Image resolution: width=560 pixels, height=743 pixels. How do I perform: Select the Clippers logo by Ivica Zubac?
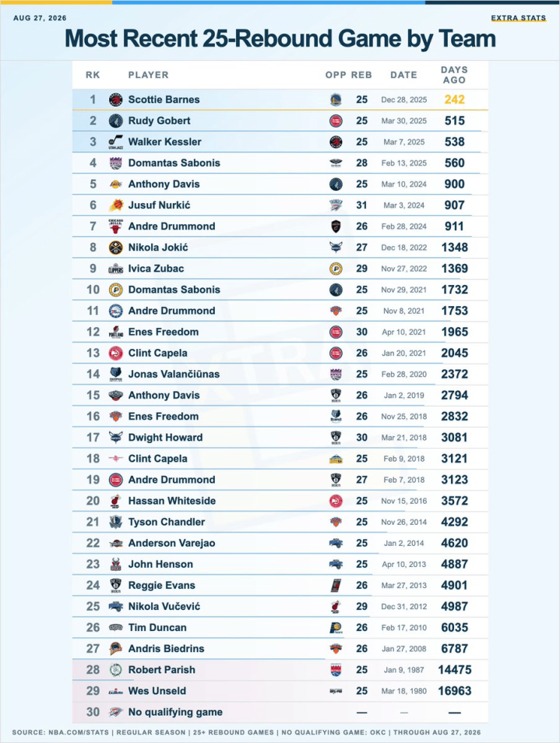115,269
